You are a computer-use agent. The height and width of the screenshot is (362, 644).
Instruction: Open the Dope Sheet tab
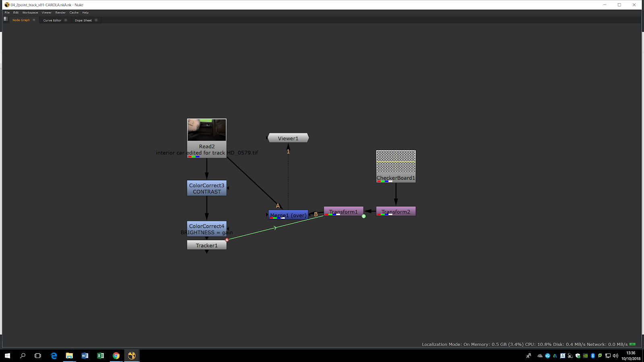point(83,20)
